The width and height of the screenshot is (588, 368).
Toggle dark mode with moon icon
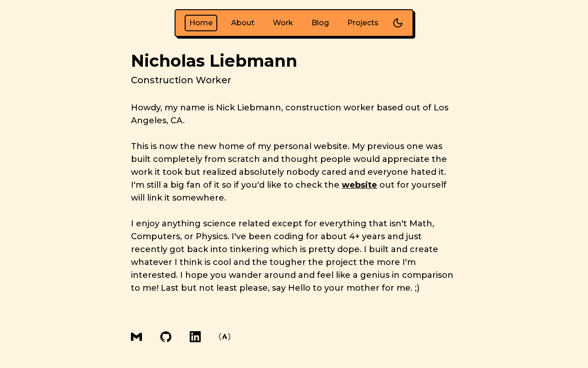[398, 23]
